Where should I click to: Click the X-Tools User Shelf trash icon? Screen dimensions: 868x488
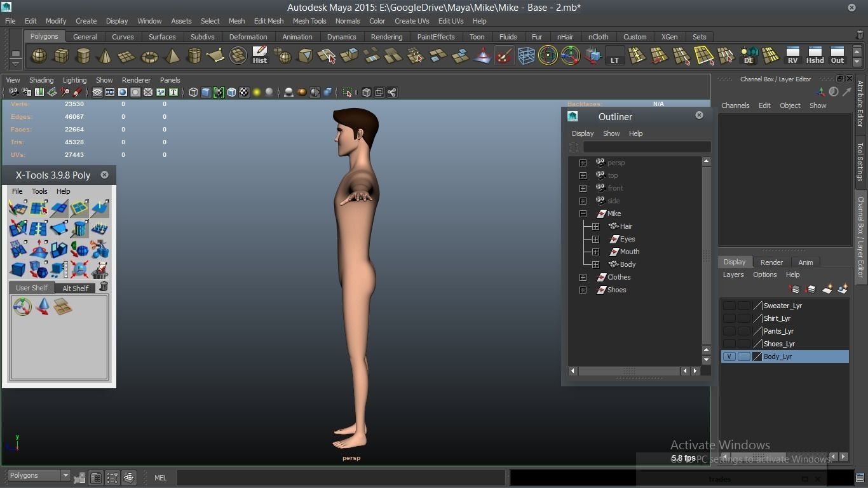point(104,287)
